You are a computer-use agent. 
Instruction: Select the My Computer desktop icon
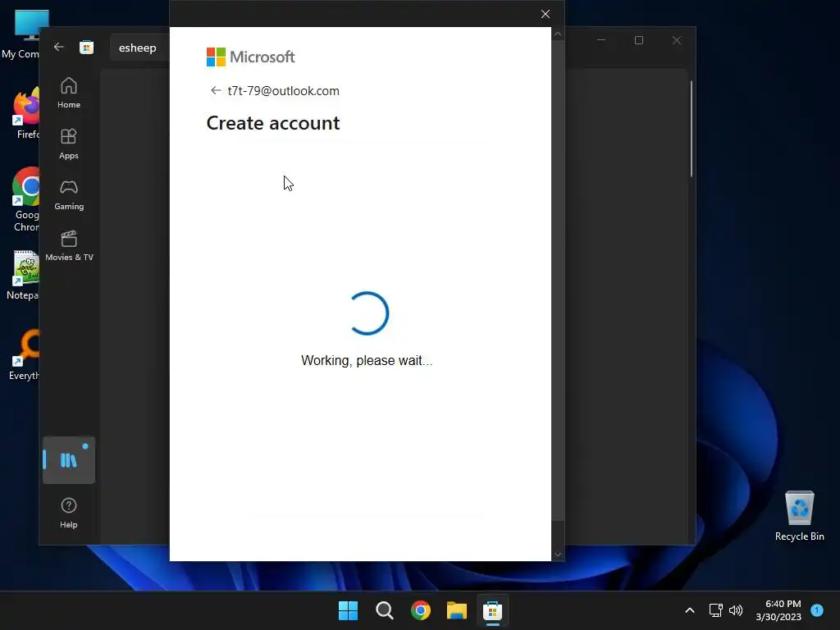coord(21,34)
